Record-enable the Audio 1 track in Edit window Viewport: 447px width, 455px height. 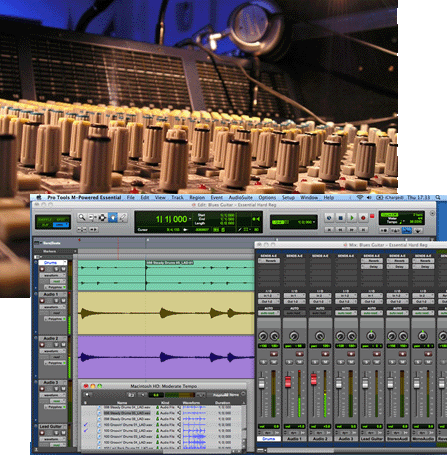42,301
